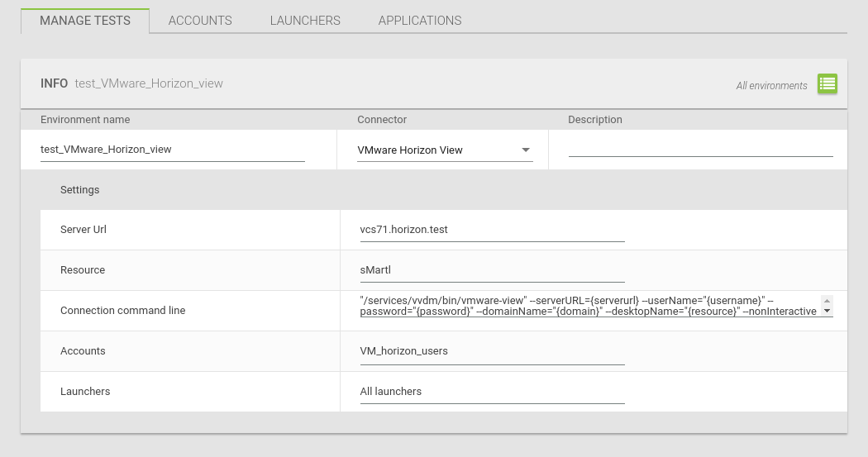The width and height of the screenshot is (868, 457).
Task: Open the Accounts tab
Action: [x=200, y=21]
